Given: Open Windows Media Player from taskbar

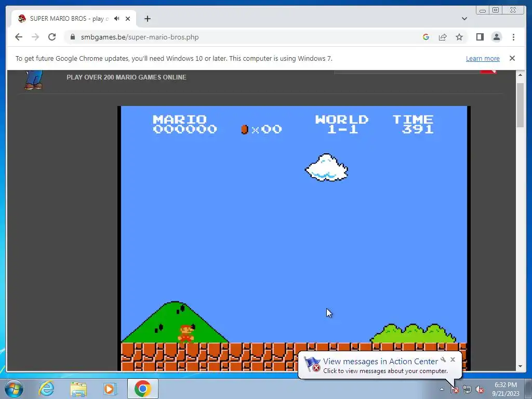Looking at the screenshot, I should pyautogui.click(x=109, y=389).
